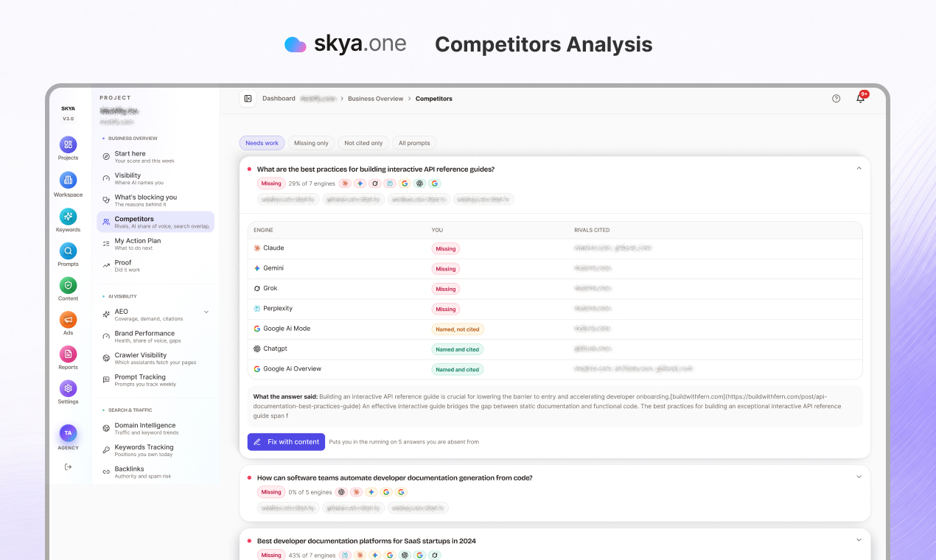Click the Business Overview breadcrumb
Viewport: 936px width, 560px height.
pos(376,98)
